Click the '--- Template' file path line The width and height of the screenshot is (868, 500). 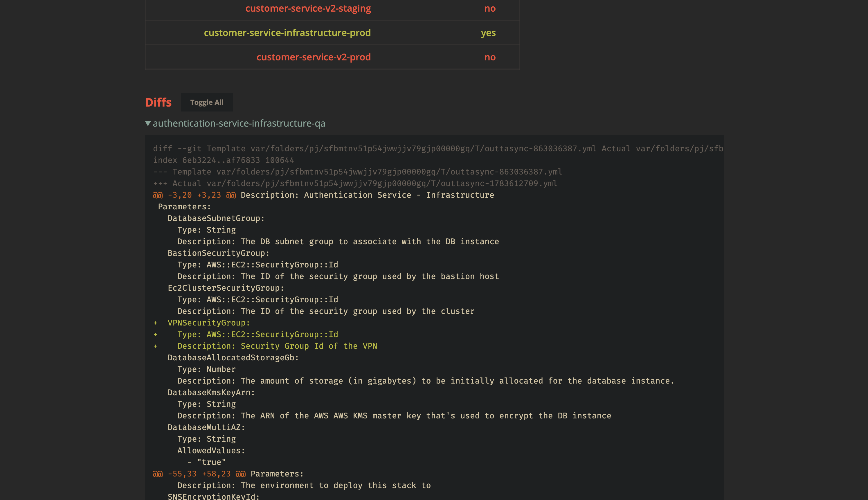[357, 172]
